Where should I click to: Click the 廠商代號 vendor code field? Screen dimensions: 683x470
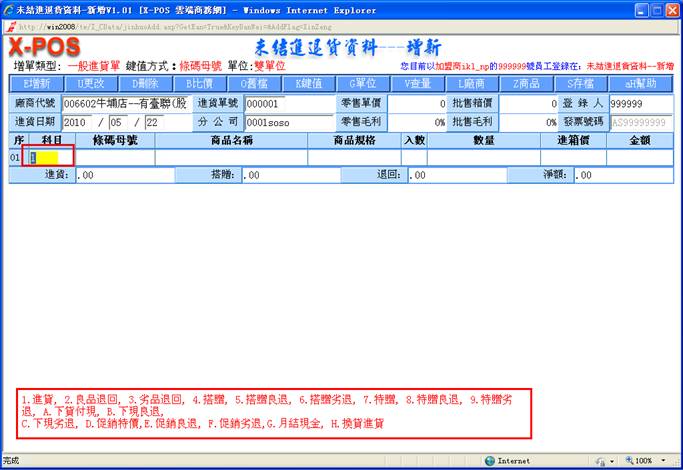[x=125, y=103]
